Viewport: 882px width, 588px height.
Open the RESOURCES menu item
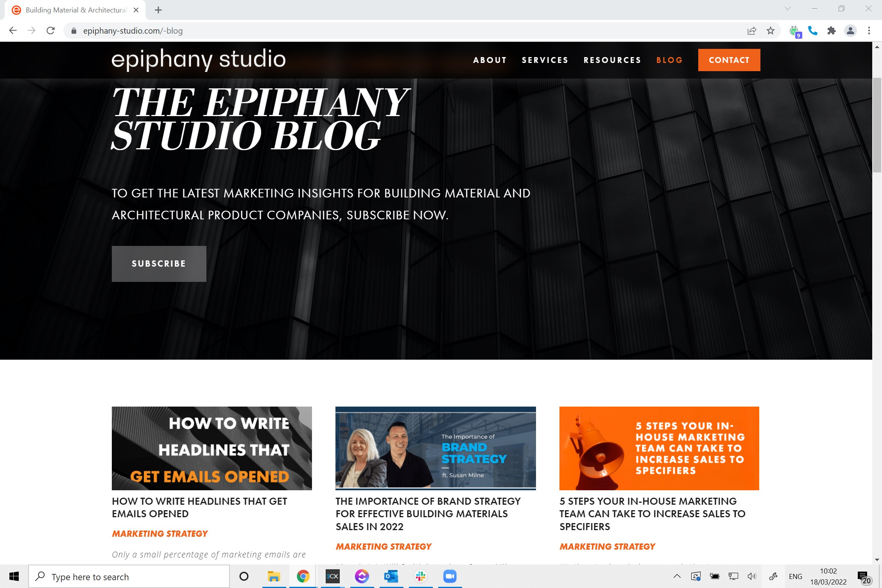[612, 60]
